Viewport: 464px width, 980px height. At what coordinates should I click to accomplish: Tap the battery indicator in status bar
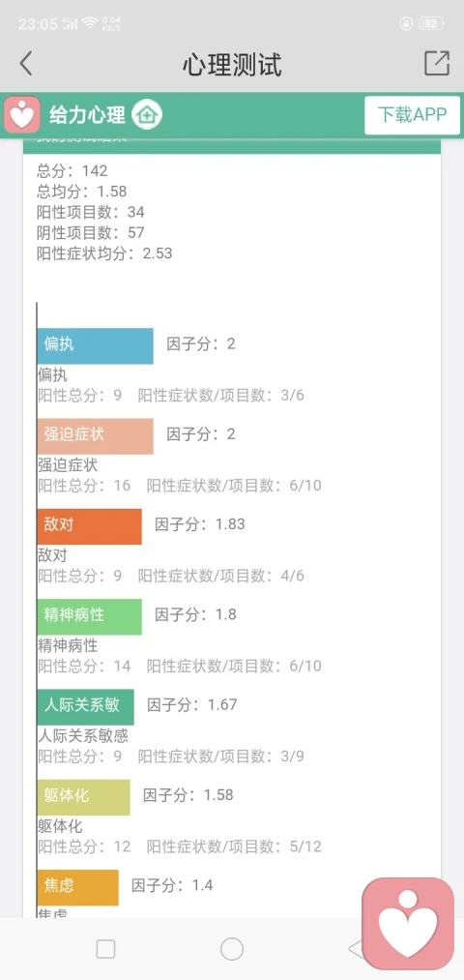tap(431, 24)
